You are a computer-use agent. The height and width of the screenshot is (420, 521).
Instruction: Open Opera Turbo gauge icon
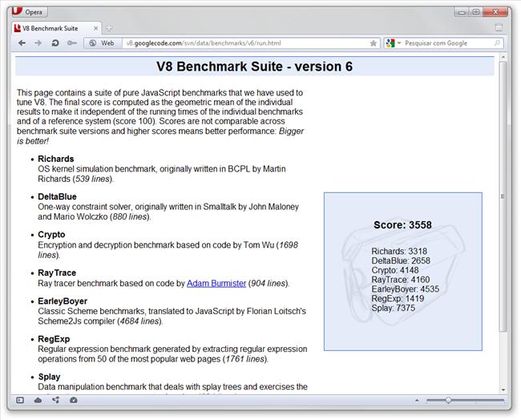point(74,401)
